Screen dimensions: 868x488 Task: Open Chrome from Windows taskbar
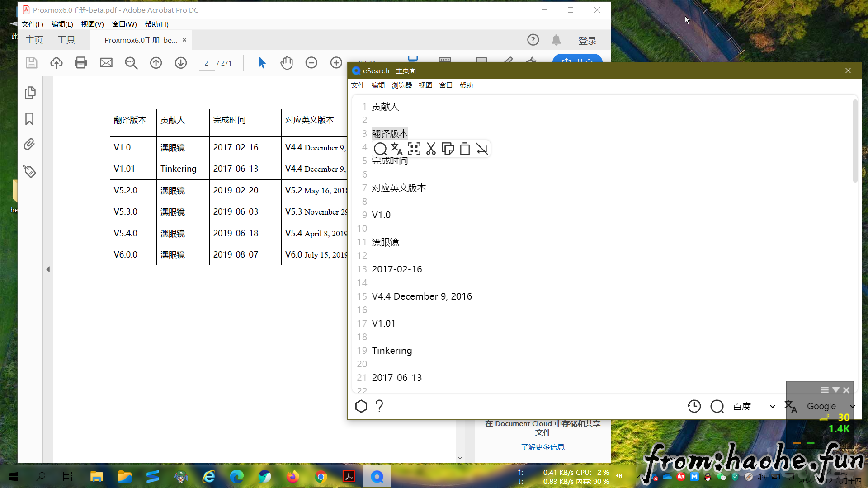coord(321,477)
